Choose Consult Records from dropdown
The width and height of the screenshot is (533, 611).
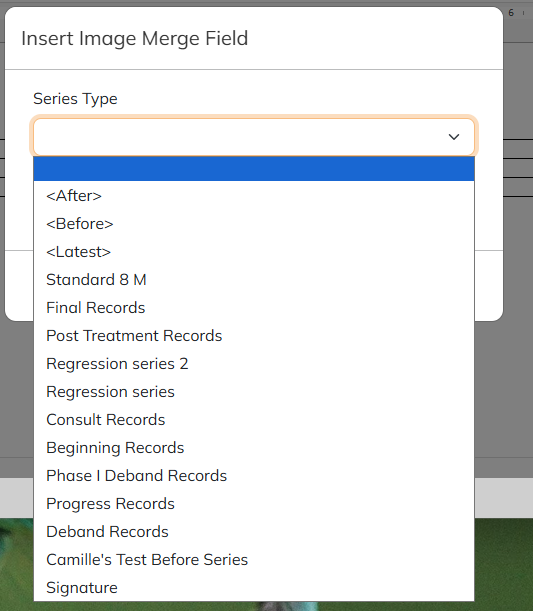(x=254, y=420)
